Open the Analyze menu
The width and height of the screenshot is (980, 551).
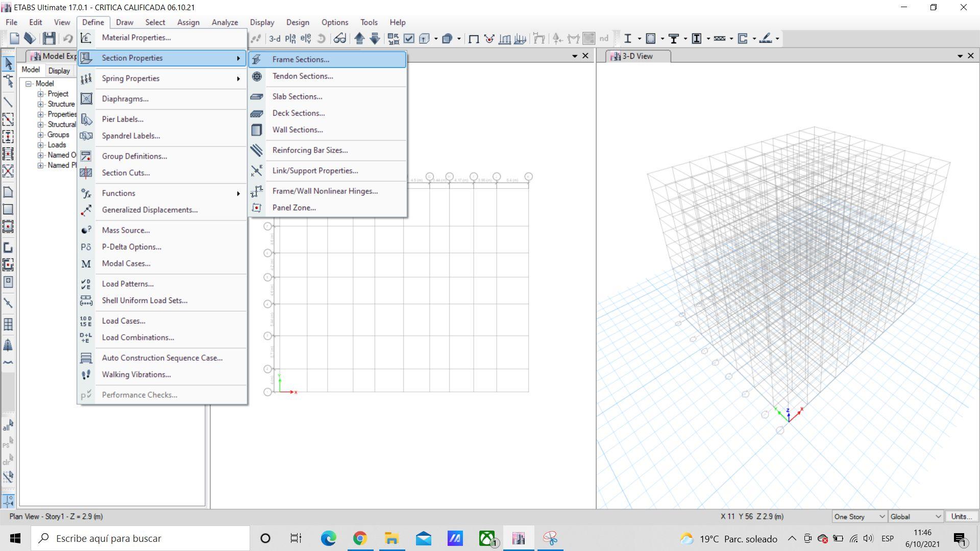click(225, 22)
